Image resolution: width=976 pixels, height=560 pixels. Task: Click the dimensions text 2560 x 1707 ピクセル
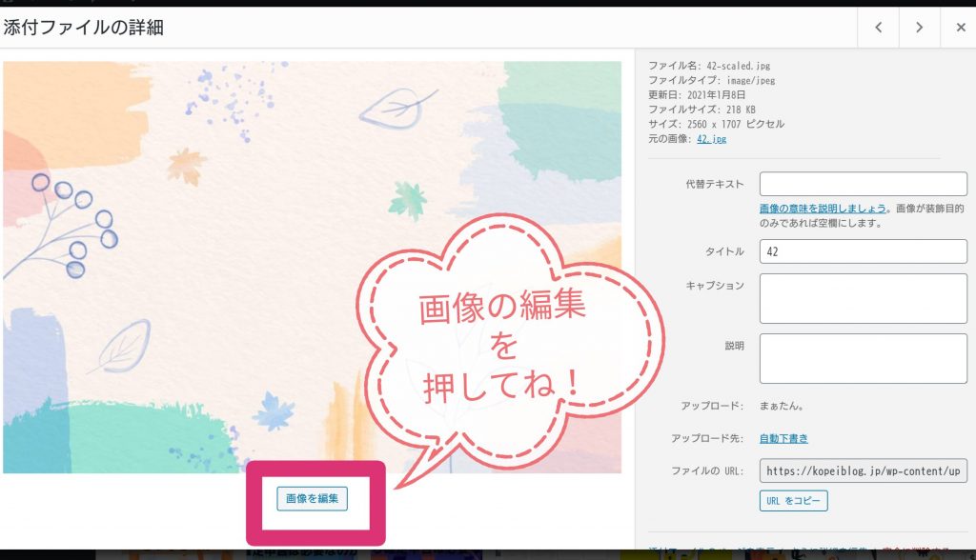click(x=736, y=124)
